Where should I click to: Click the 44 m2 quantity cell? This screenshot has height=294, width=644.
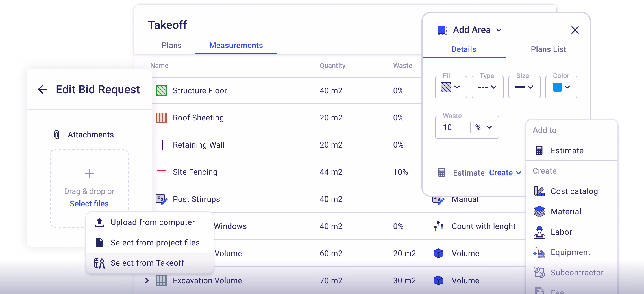(x=331, y=172)
